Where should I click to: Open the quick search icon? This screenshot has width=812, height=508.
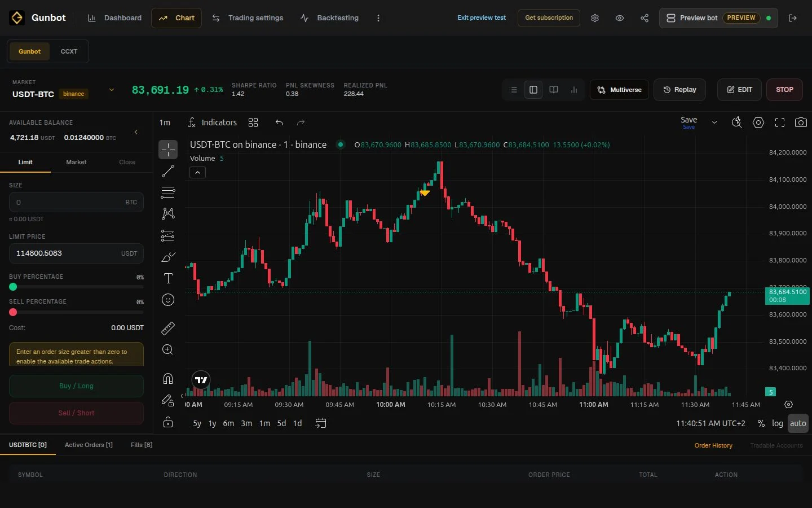pyautogui.click(x=736, y=122)
